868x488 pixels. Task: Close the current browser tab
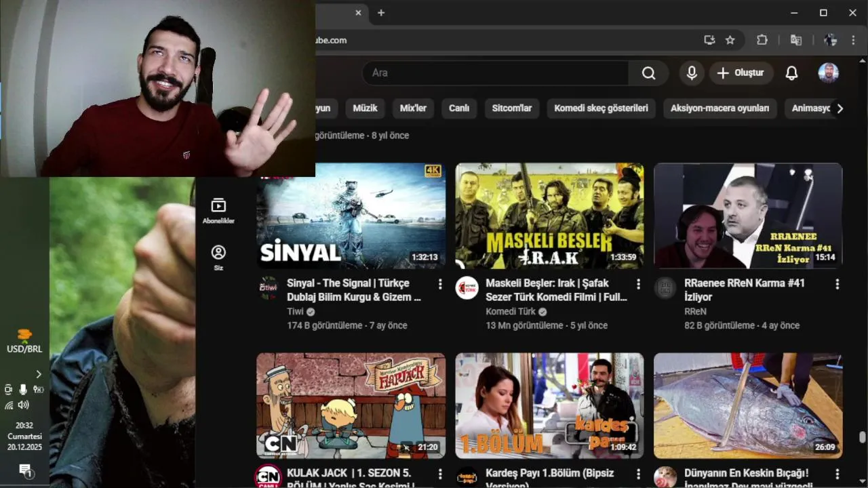pyautogui.click(x=359, y=13)
